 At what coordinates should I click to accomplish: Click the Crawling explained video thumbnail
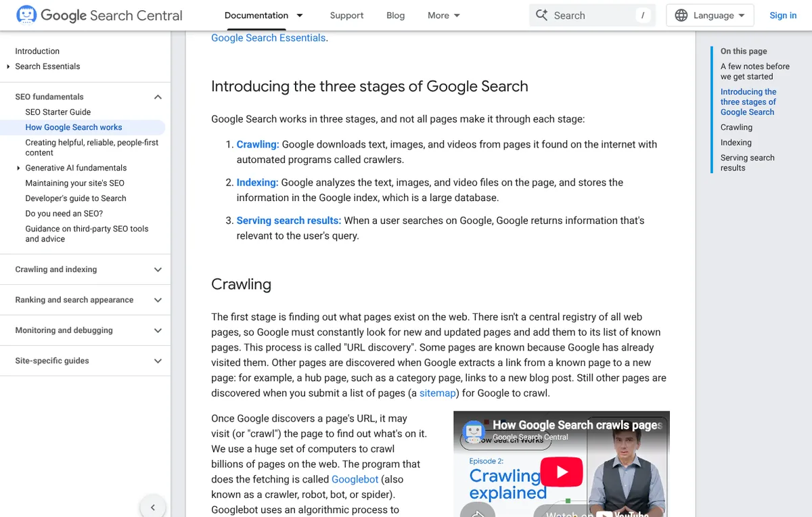561,464
